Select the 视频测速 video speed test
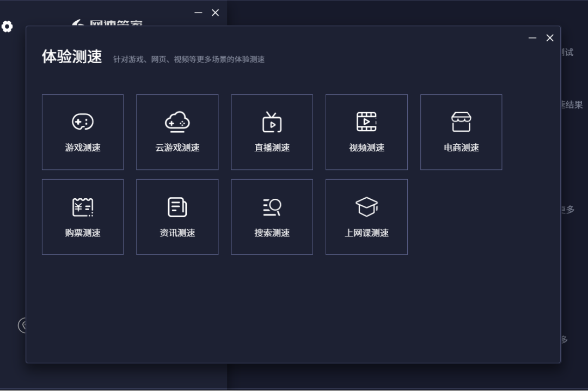Viewport: 588px width, 391px height. pyautogui.click(x=366, y=132)
